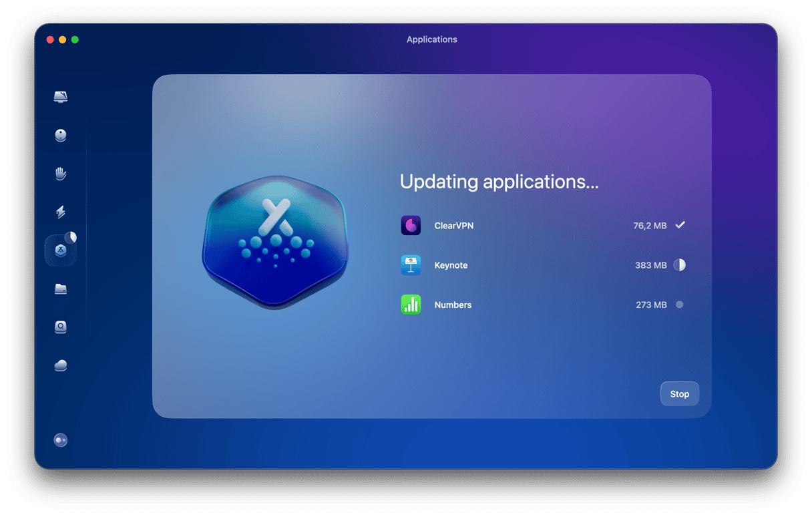Image resolution: width=812 pixels, height=515 pixels.
Task: Click the pie progress badge on Applications icon
Action: click(x=71, y=237)
